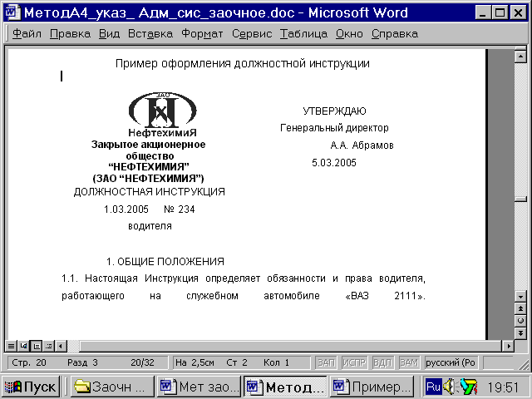Click the horizontal scroll right arrow

[508, 346]
